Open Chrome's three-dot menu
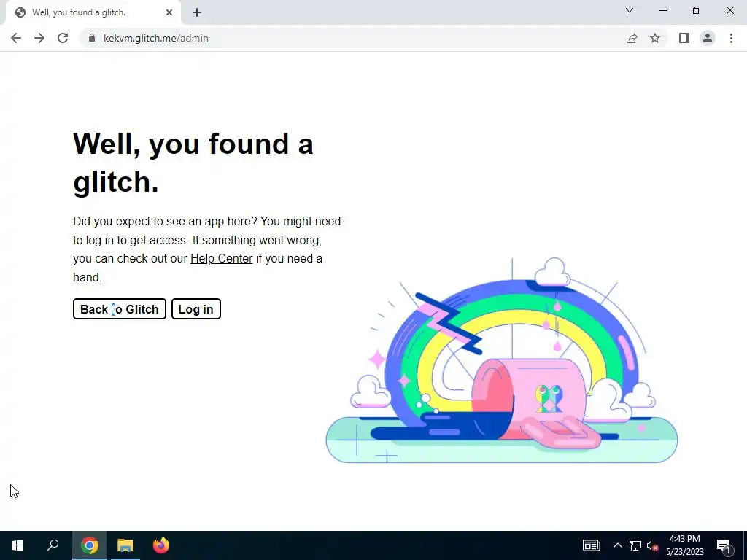This screenshot has width=747, height=560. (731, 38)
